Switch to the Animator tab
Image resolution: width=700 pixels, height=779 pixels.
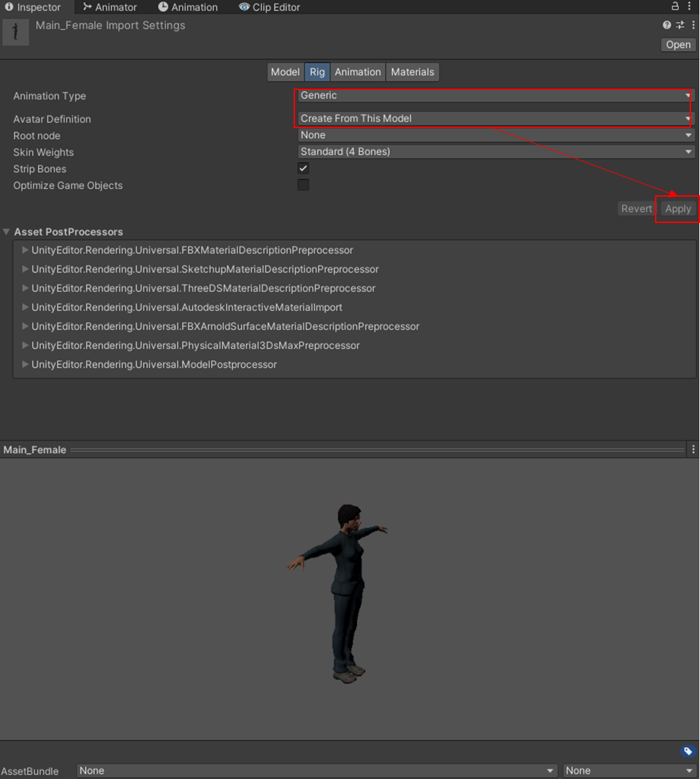(110, 7)
